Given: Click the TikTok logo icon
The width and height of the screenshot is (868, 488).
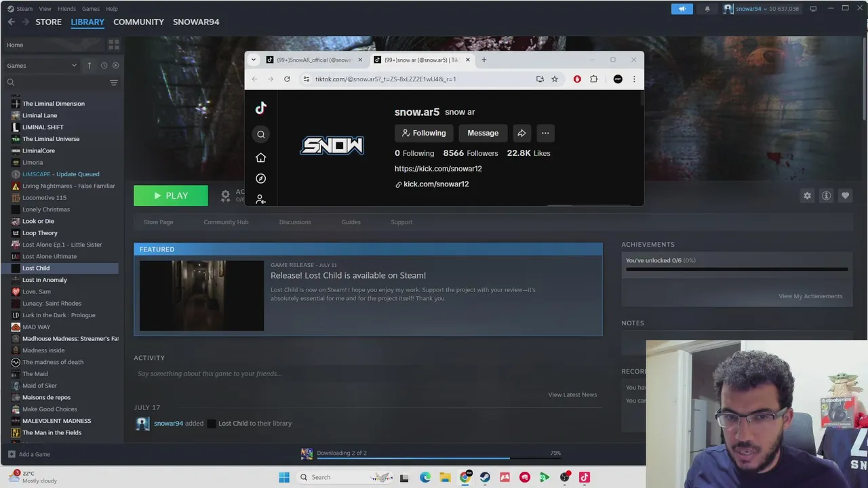Looking at the screenshot, I should coord(260,108).
